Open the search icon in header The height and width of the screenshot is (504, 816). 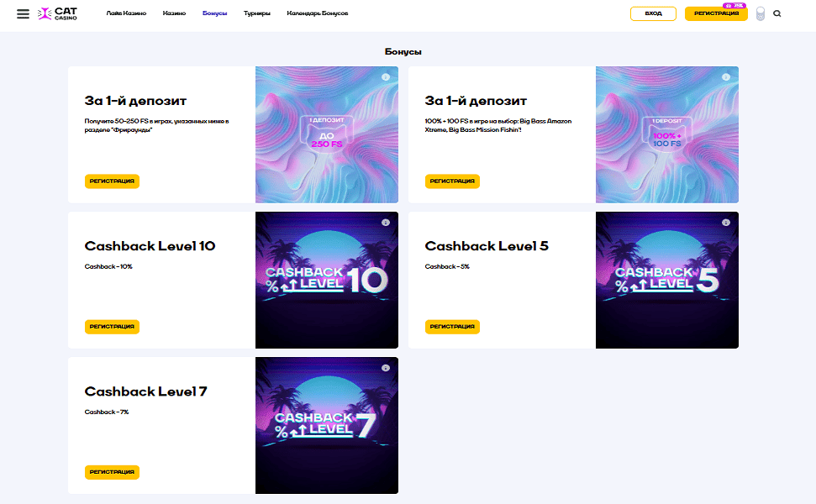[x=777, y=13]
